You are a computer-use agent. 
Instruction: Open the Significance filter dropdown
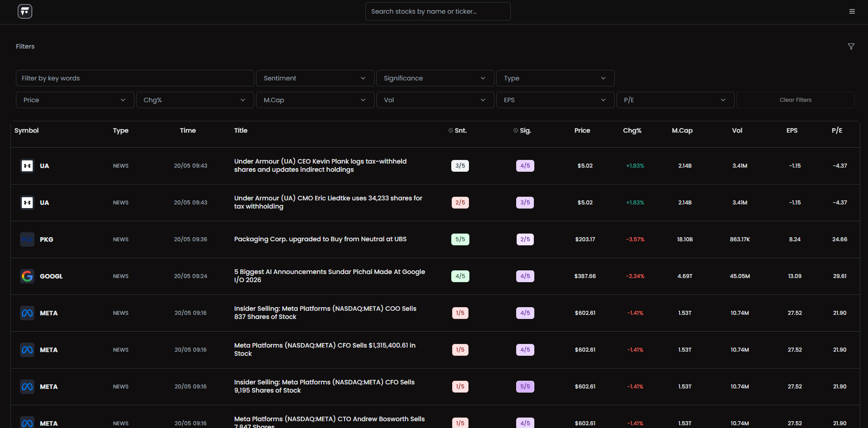click(435, 78)
